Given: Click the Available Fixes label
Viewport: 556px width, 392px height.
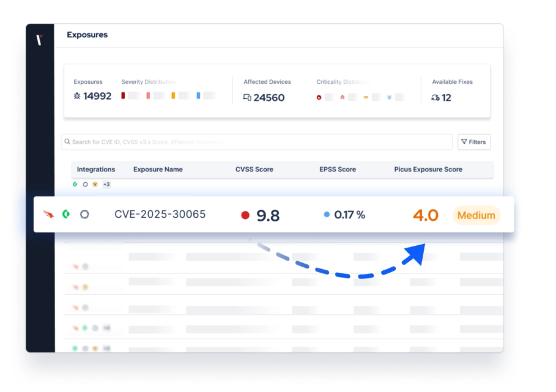Looking at the screenshot, I should tap(452, 82).
